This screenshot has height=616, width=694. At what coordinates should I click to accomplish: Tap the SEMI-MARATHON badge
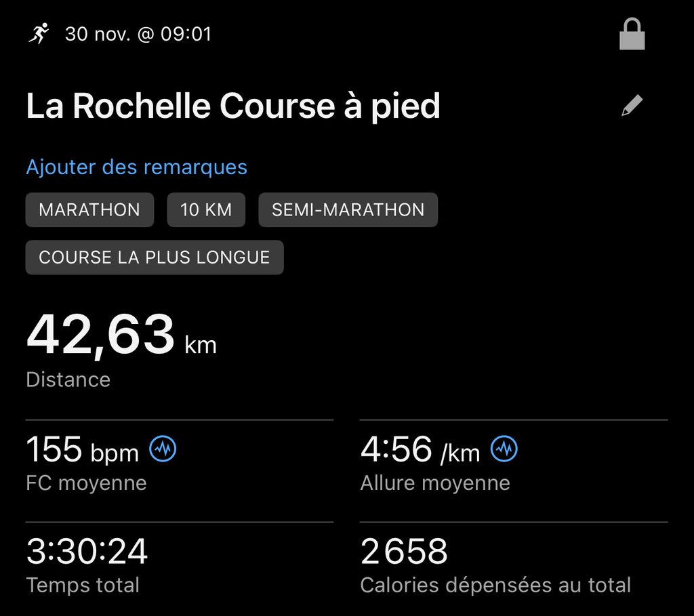pos(348,210)
